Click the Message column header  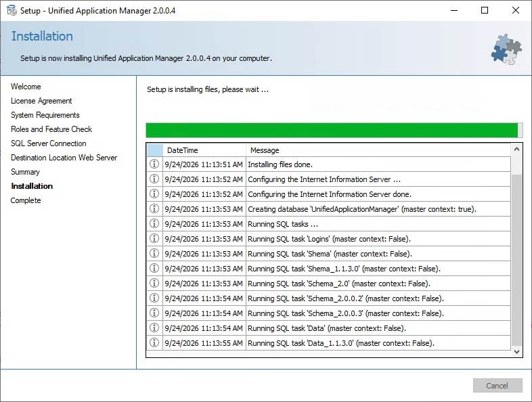(378, 150)
